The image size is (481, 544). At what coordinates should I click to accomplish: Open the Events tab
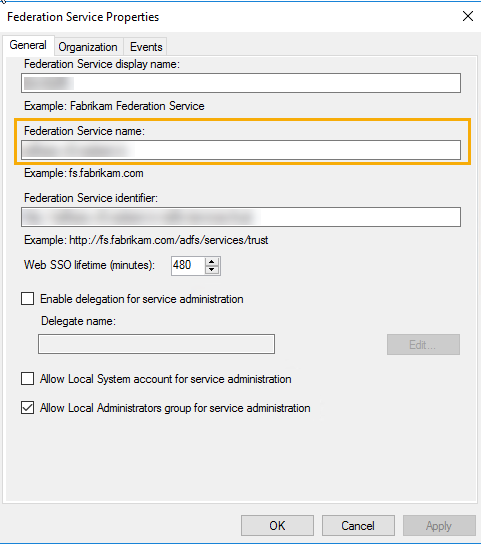click(x=146, y=47)
